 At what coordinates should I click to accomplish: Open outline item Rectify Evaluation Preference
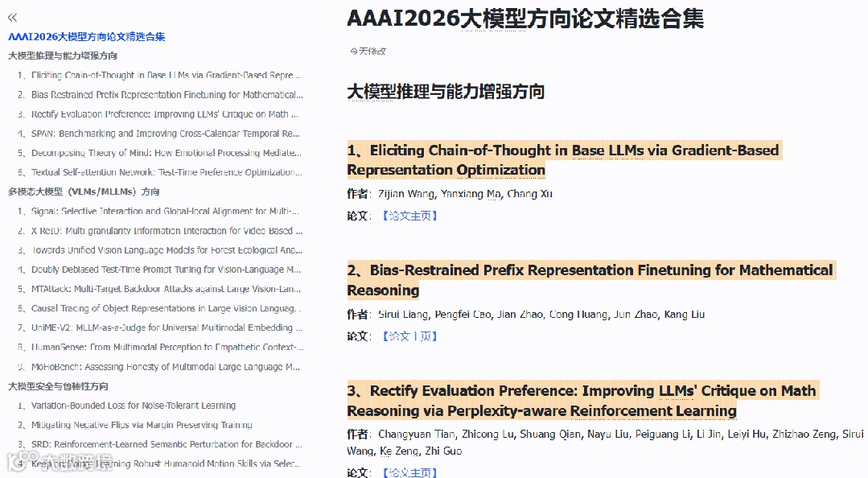(158, 114)
